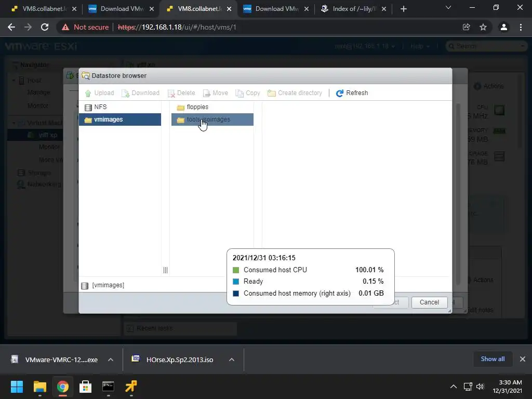Share this page via share icon
Screen dimensions: 532x399
(467, 27)
